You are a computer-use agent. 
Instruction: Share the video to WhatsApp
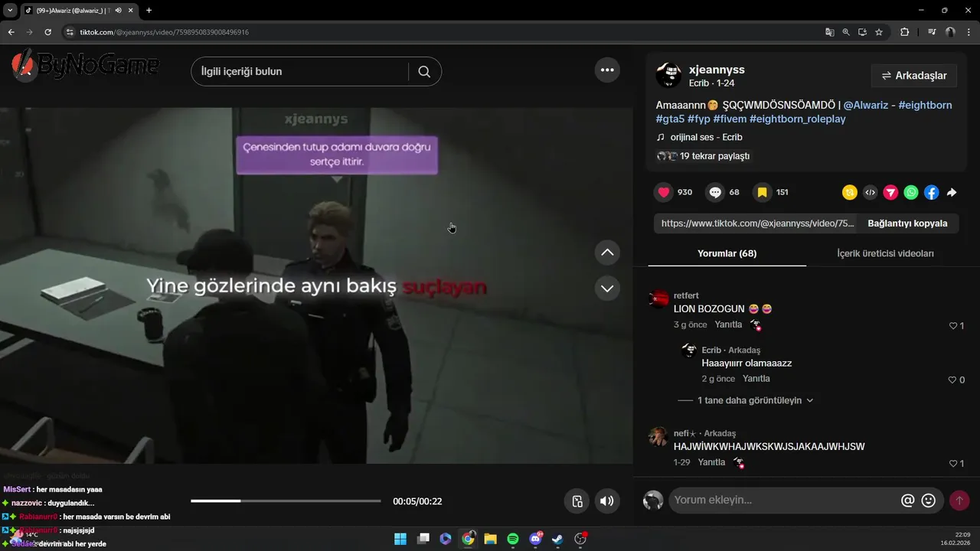911,193
